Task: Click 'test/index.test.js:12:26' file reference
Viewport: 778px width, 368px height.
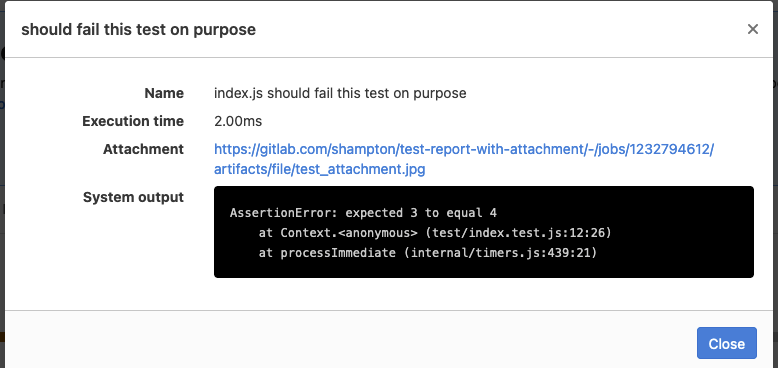Action: tap(519, 233)
